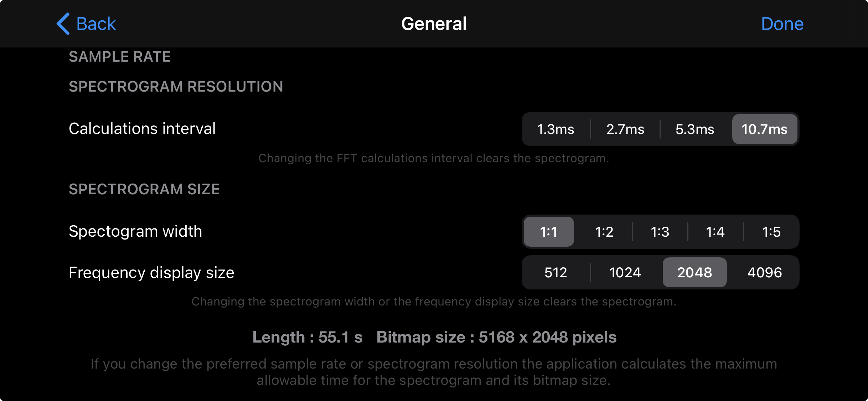Screen dimensions: 868x401
Task: Click the Length and Bitmap size readout
Action: (x=434, y=337)
